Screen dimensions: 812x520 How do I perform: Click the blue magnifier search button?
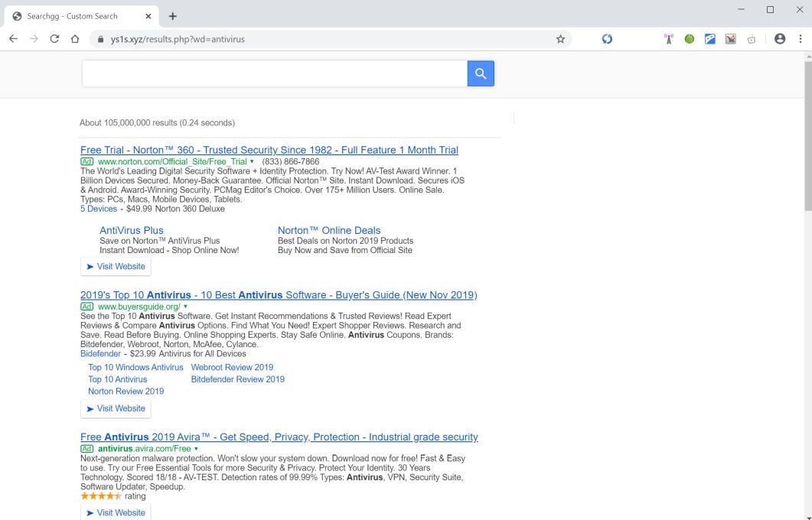(481, 73)
